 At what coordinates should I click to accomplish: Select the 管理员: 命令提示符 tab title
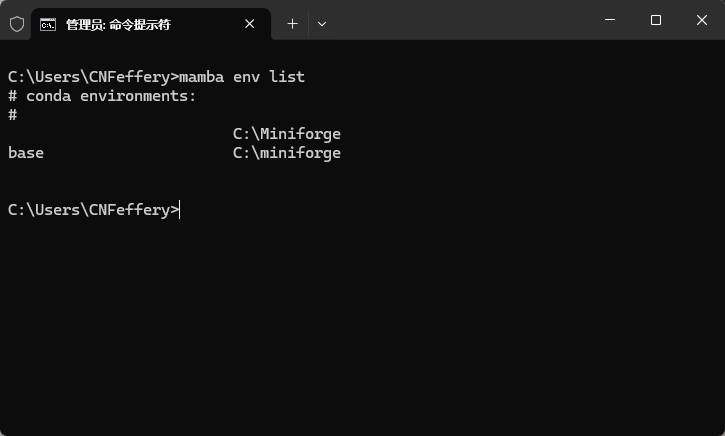pyautogui.click(x=118, y=24)
